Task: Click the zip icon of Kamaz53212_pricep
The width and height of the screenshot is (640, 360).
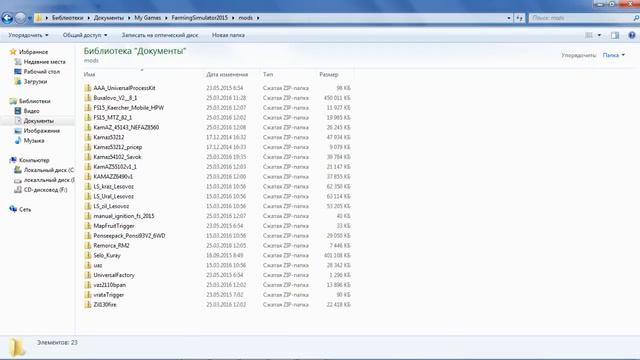Action: 88,147
